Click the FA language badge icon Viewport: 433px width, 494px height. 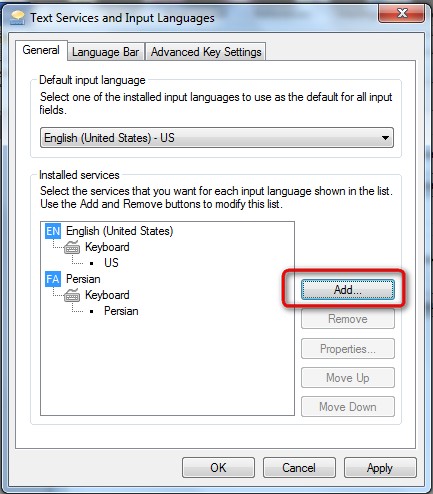[53, 279]
